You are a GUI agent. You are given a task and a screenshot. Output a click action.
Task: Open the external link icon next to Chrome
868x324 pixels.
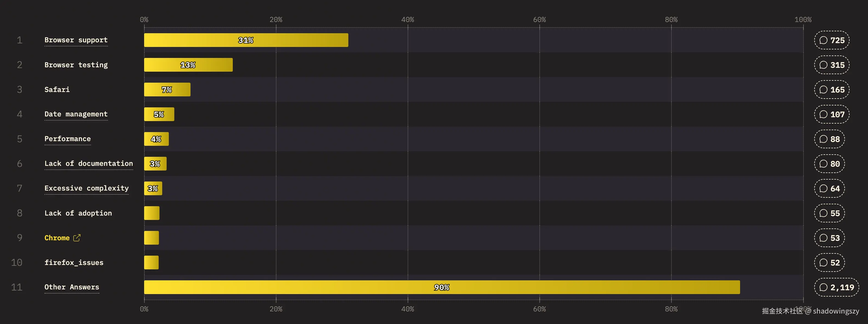click(77, 238)
